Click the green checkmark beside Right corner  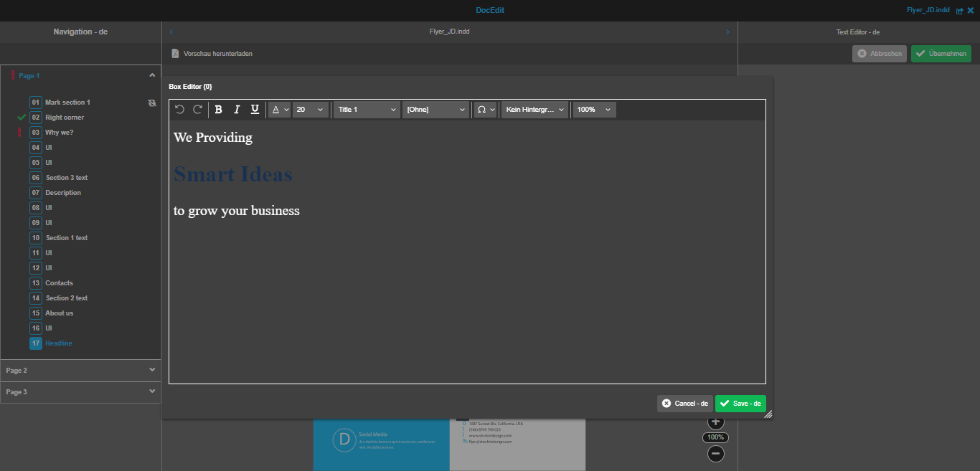20,117
